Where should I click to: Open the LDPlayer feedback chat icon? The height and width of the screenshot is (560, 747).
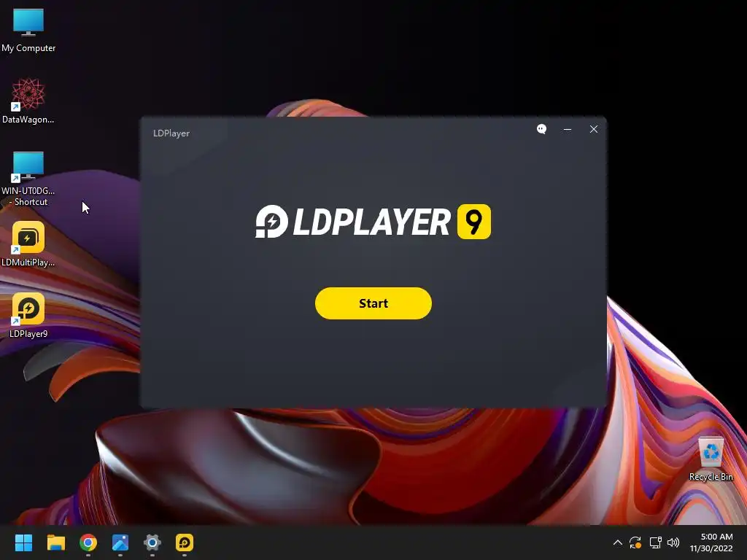[541, 129]
